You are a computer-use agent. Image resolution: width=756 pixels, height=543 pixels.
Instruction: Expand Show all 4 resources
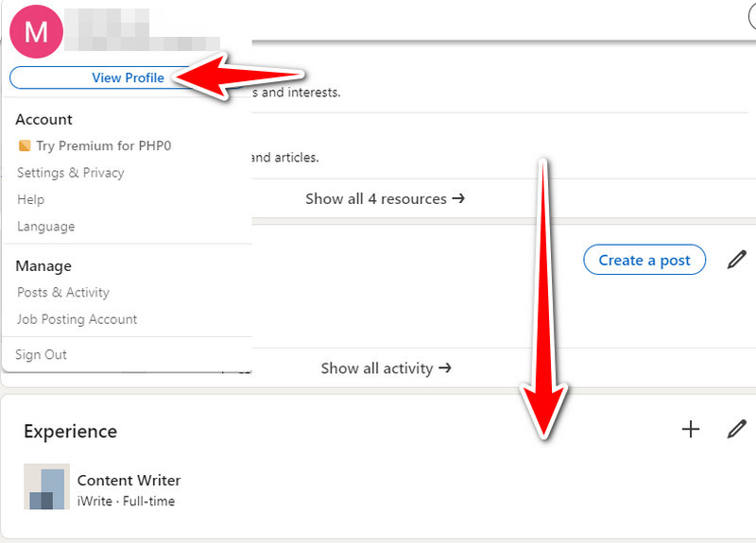[385, 199]
